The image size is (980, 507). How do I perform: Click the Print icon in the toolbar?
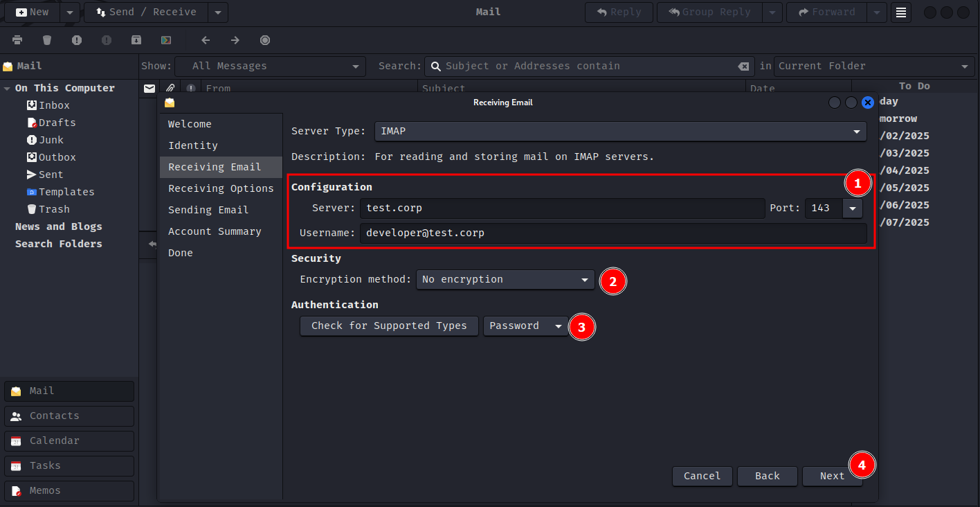coord(17,40)
